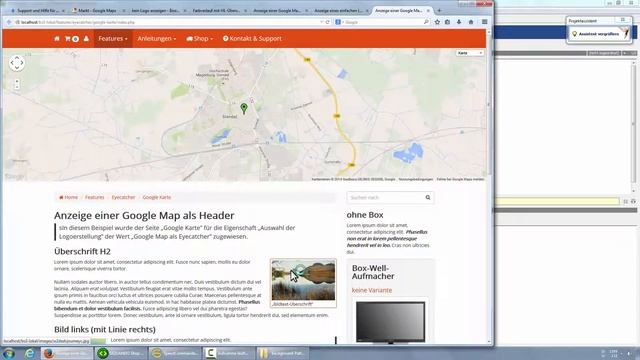Open the Camtasia C recorder taskbar item
Screen dimensions: 640x360
click(x=228, y=353)
